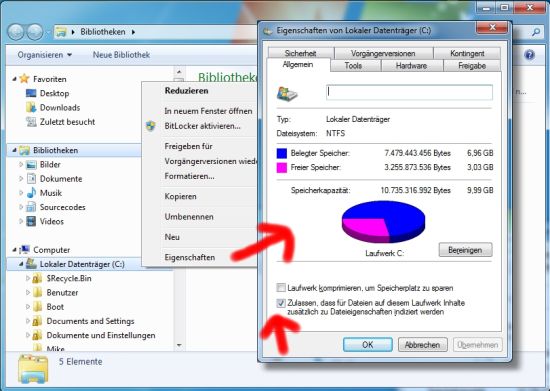550x391 pixels.
Task: Switch to the Tools tab
Action: tap(353, 66)
